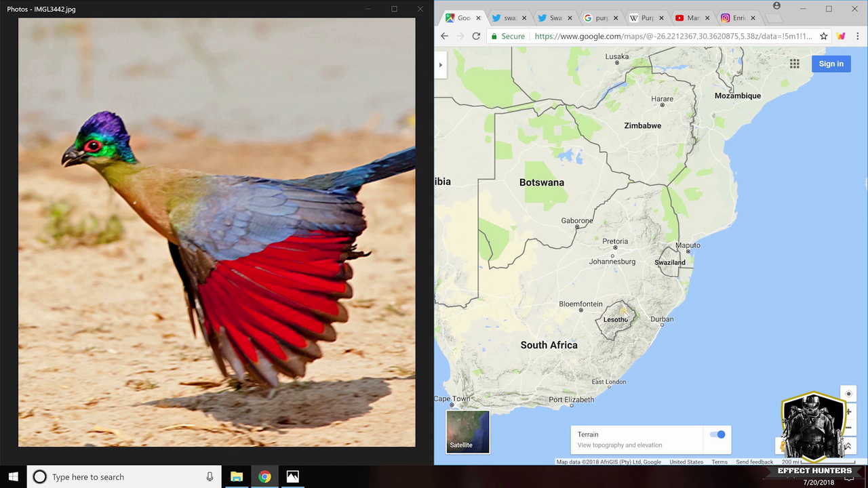Click the Windows Start button
The image size is (868, 488).
click(13, 476)
